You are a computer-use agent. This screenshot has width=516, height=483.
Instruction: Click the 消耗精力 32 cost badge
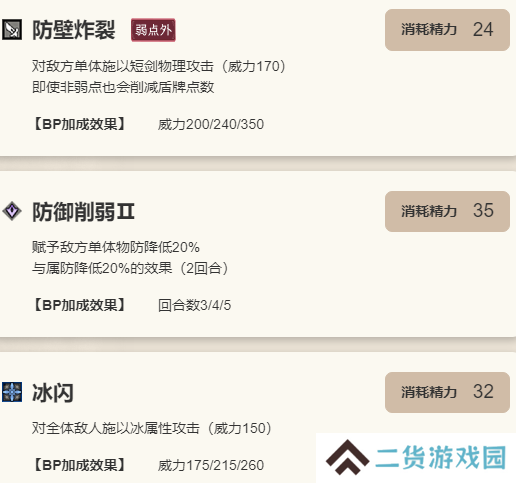tap(447, 392)
